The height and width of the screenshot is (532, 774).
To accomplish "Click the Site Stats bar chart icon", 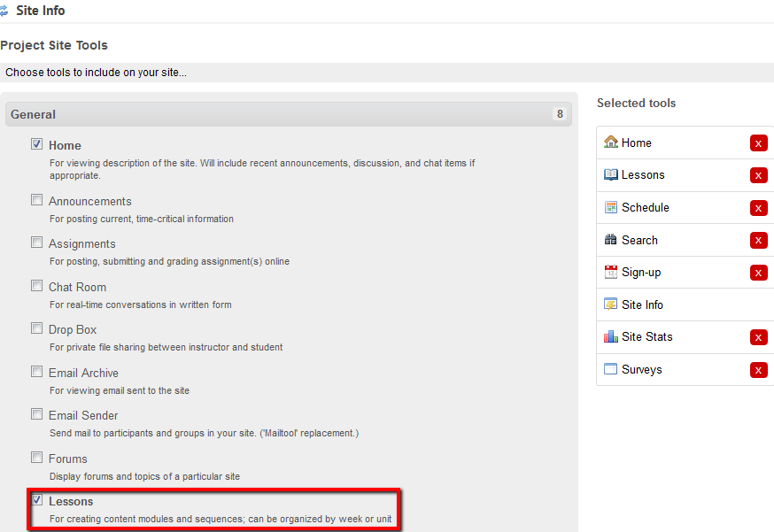I will (x=610, y=336).
